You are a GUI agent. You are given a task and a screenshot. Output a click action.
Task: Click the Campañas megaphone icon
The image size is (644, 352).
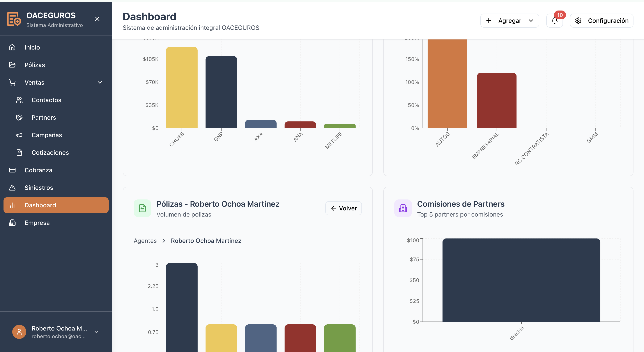click(x=19, y=135)
